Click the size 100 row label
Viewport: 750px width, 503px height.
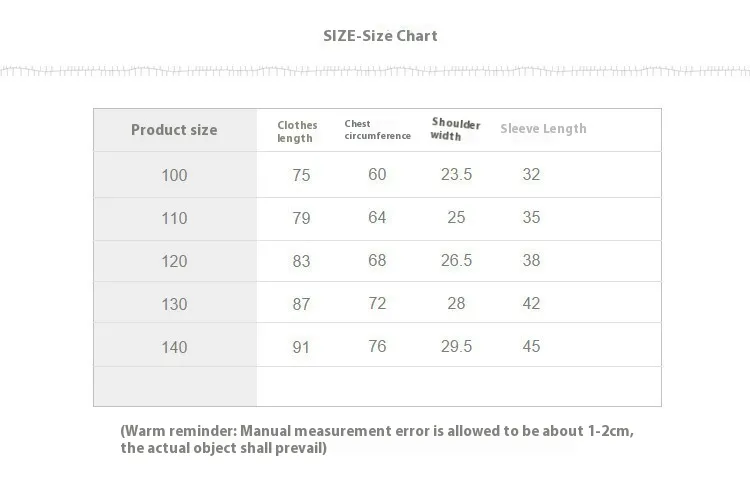point(174,175)
